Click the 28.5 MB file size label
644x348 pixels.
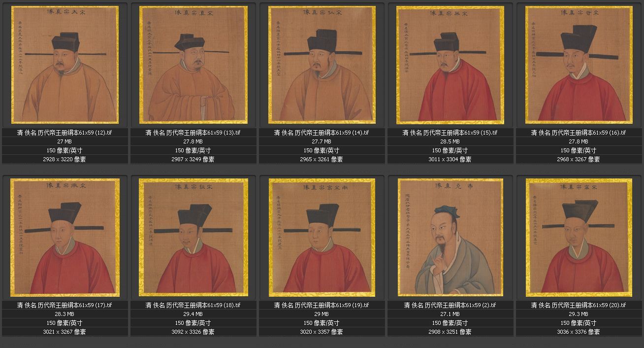pyautogui.click(x=451, y=141)
